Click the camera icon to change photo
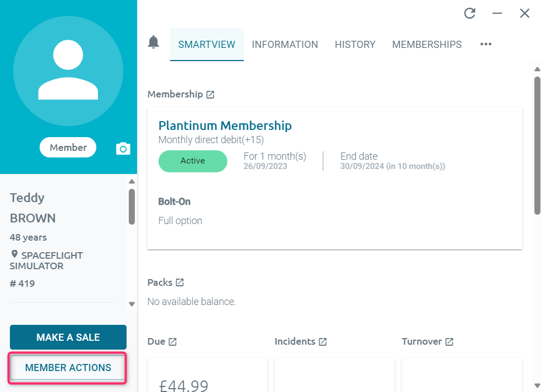Viewport: 541px width, 392px height. pos(123,149)
